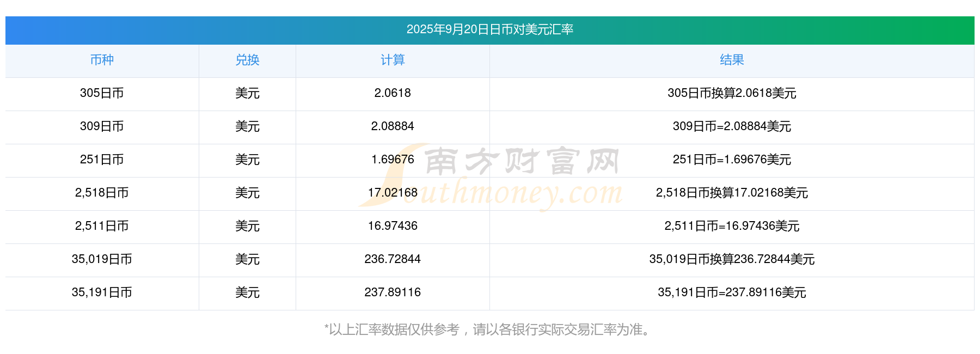This screenshot has height=354, width=980.
Task: Click the result 2,511日币=16.97436美元
Action: (x=732, y=226)
